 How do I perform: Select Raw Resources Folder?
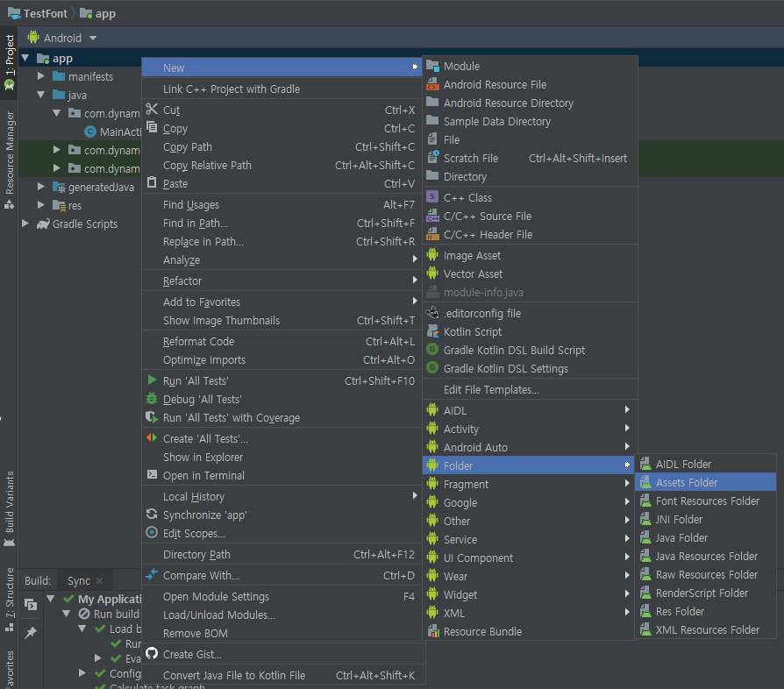pos(705,574)
